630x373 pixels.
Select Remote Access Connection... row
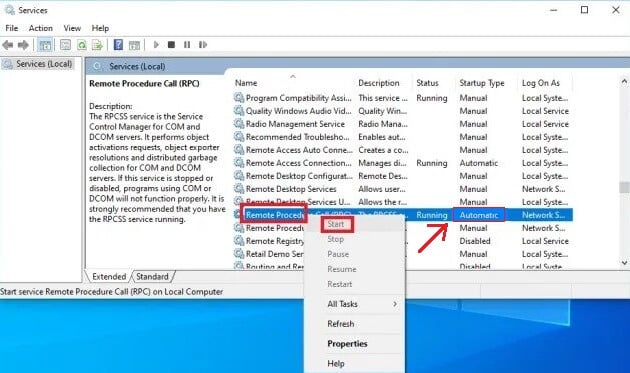pos(403,163)
